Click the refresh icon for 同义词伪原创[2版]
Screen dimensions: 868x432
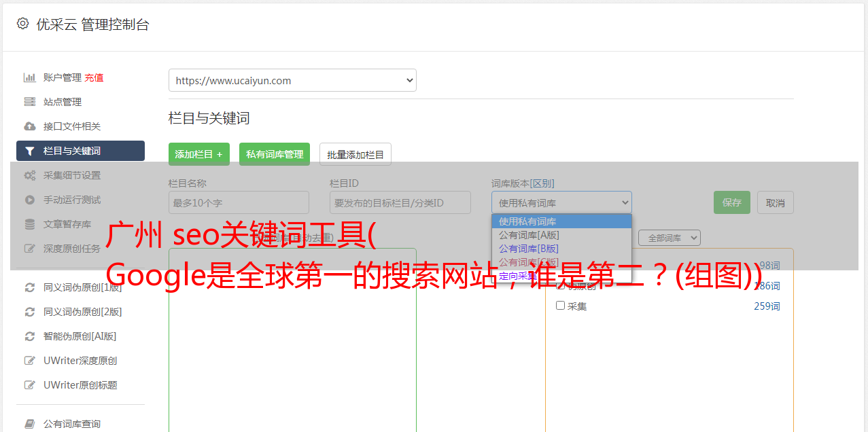30,312
